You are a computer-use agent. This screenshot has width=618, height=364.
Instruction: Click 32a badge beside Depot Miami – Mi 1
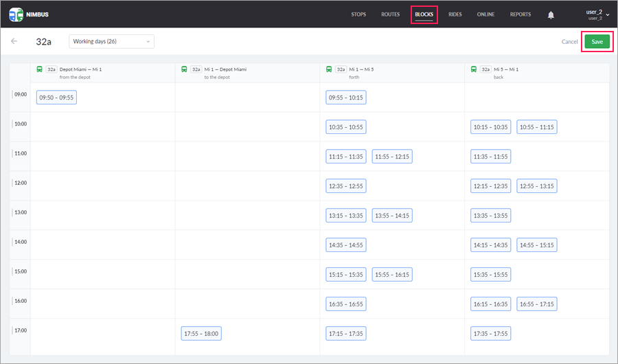point(51,69)
